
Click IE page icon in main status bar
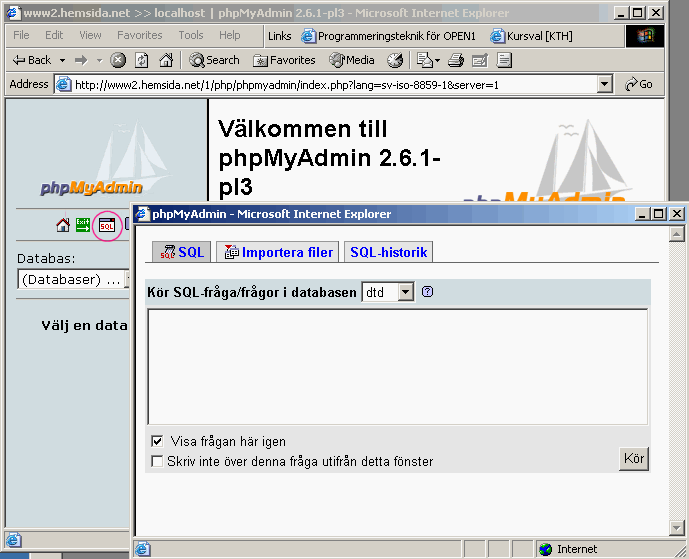[x=13, y=540]
